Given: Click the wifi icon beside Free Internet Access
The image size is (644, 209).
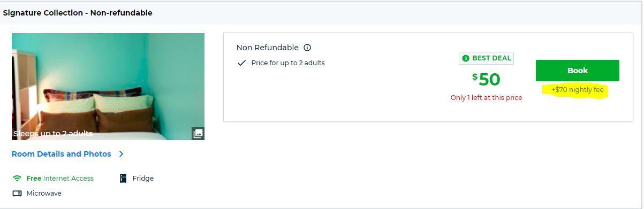Looking at the screenshot, I should coord(17,179).
